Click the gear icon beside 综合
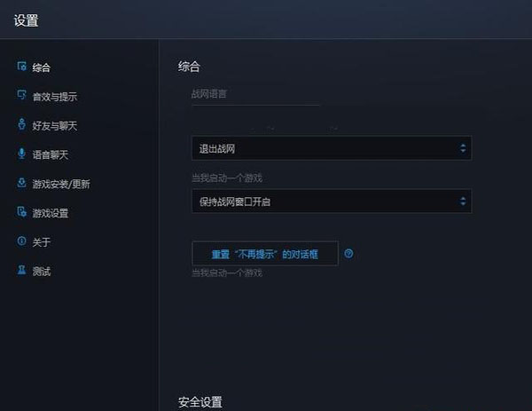The width and height of the screenshot is (532, 411). (21, 67)
